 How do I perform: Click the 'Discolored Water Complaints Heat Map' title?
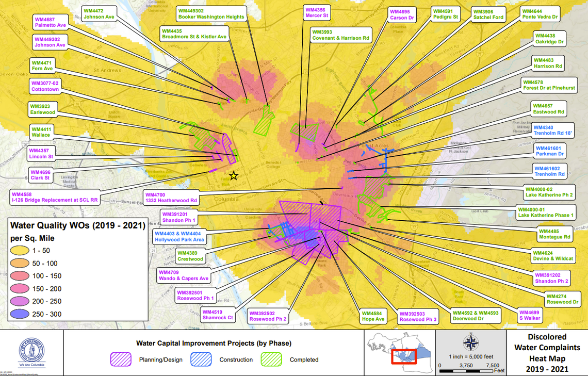pos(547,353)
